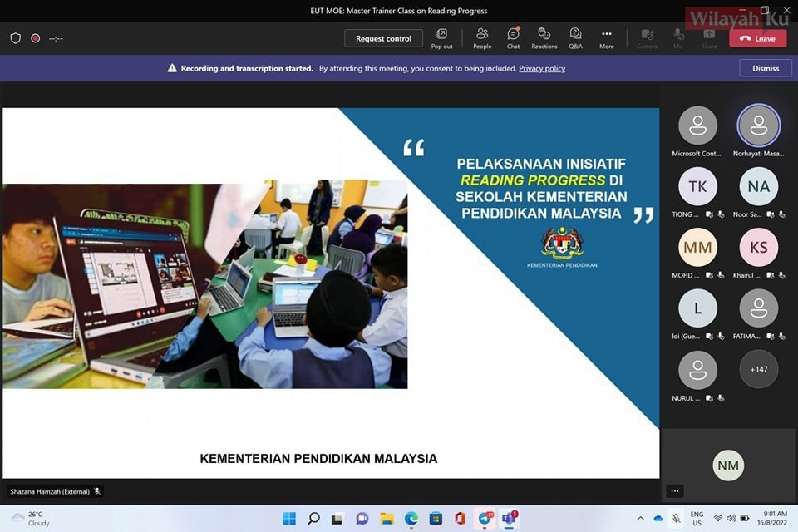Click the volume speaker tray icon
This screenshot has height=532, width=798.
click(x=731, y=518)
